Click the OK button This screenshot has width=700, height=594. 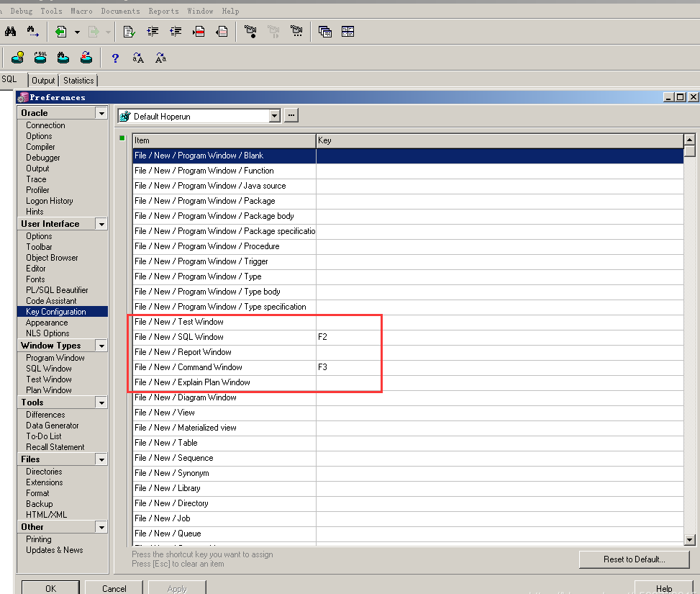(x=50, y=588)
